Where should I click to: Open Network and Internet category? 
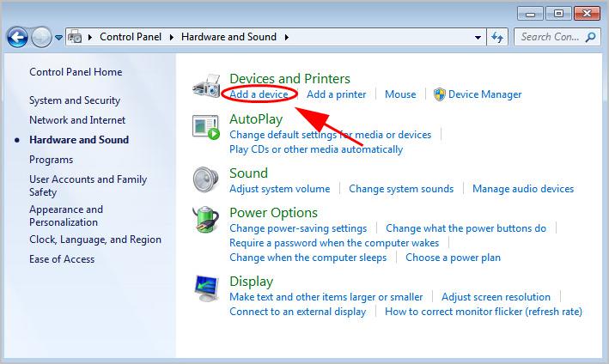tap(77, 120)
